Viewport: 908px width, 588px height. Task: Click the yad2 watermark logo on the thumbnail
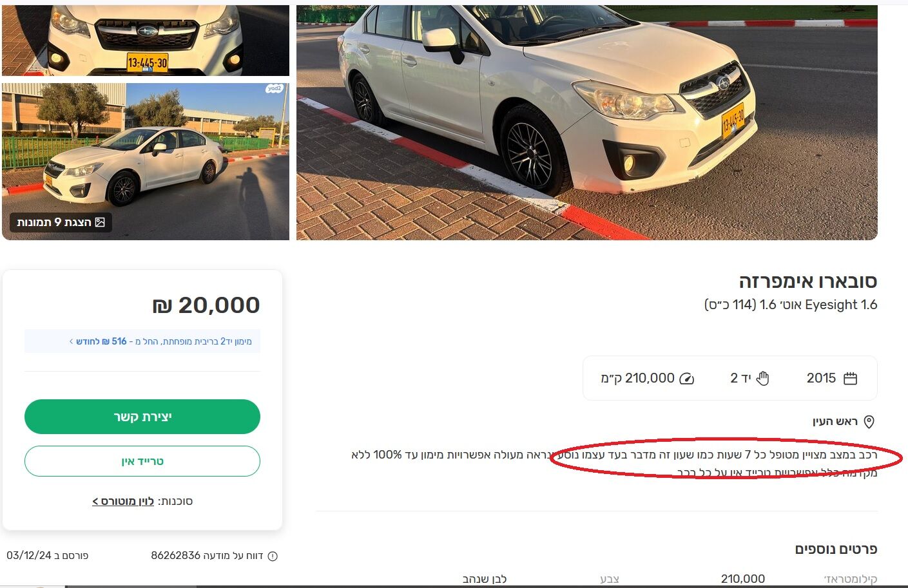pyautogui.click(x=274, y=88)
